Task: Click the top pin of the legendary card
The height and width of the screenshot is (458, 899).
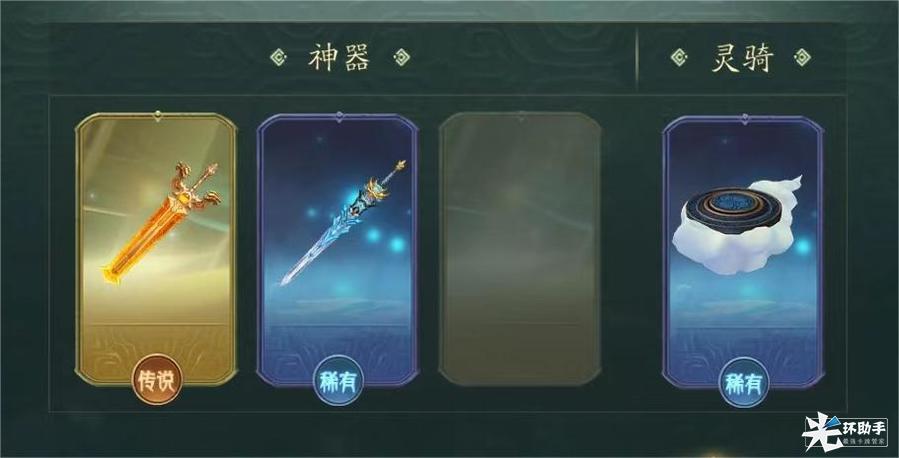Action: pos(157,117)
